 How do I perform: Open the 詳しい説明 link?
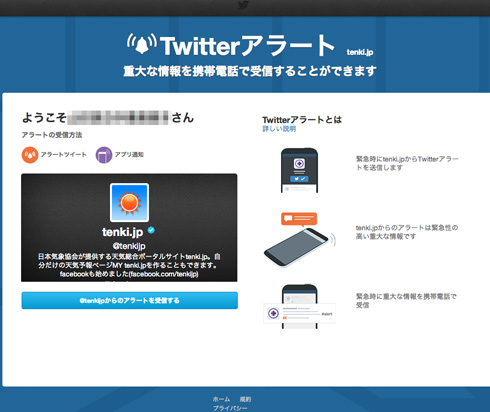[x=279, y=129]
